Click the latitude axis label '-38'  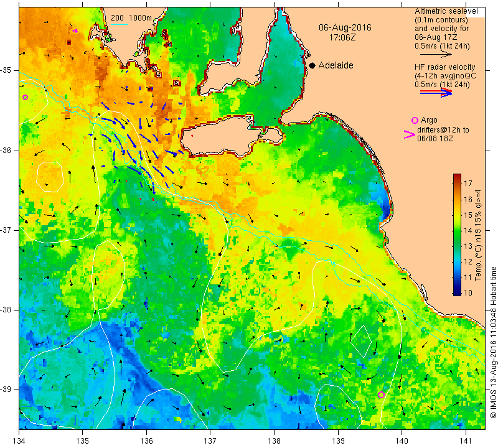[x=6, y=310]
